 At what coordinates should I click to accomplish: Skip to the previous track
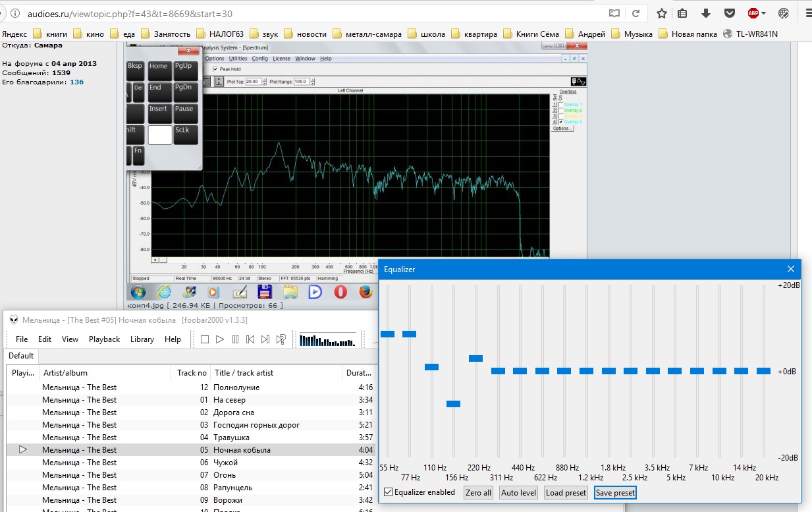tap(250, 339)
